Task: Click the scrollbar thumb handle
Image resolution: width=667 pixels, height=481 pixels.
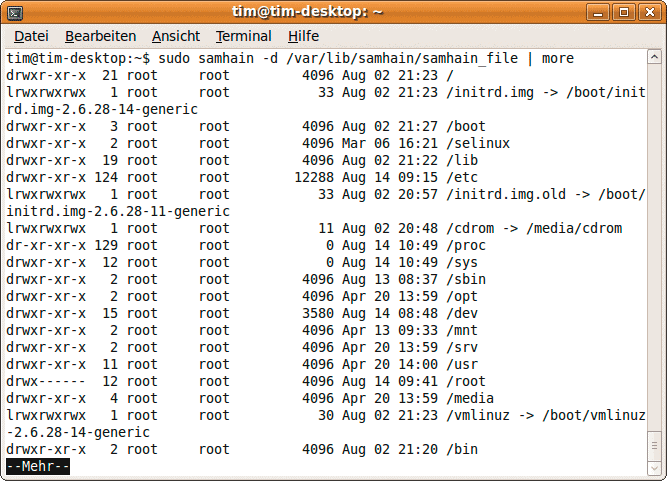Action: click(x=654, y=446)
